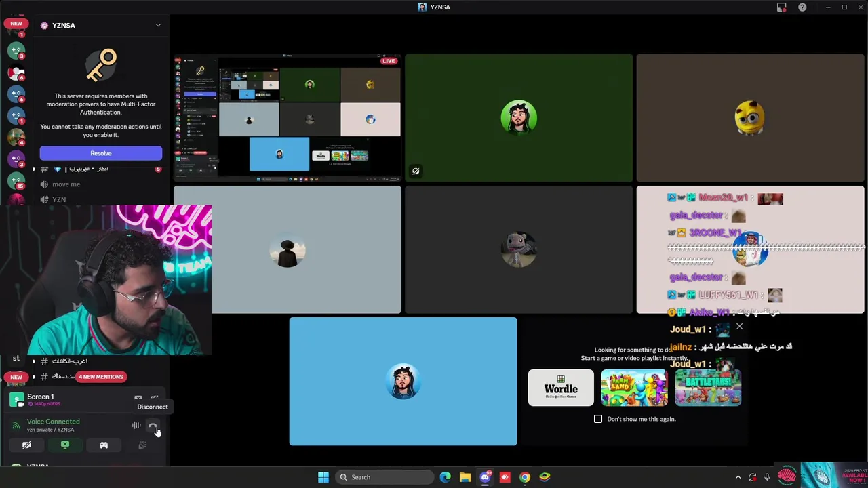
Task: Launch the Farm Land activity card
Action: [x=634, y=388]
